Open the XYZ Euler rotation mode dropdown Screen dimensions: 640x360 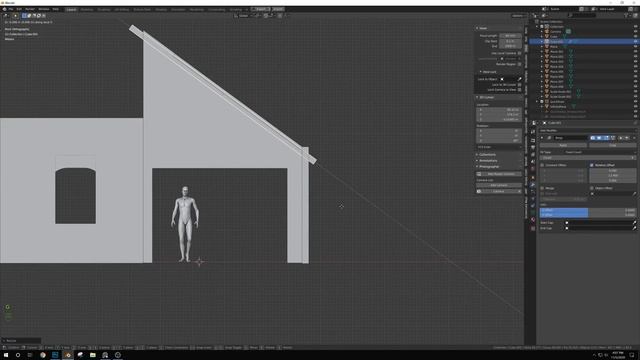(499, 147)
